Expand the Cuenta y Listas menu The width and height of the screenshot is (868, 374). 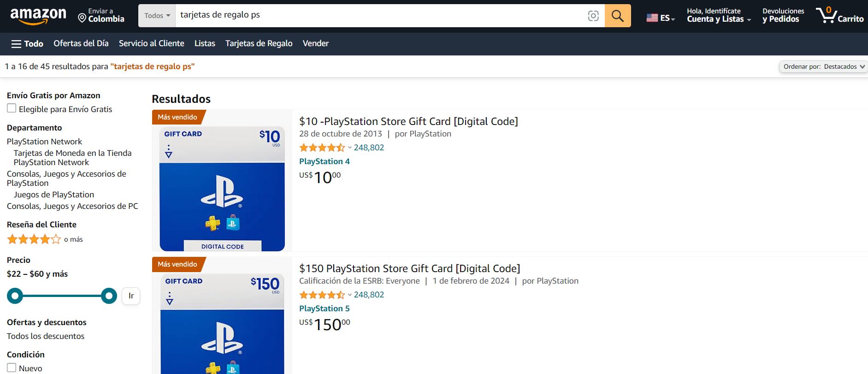click(x=719, y=19)
